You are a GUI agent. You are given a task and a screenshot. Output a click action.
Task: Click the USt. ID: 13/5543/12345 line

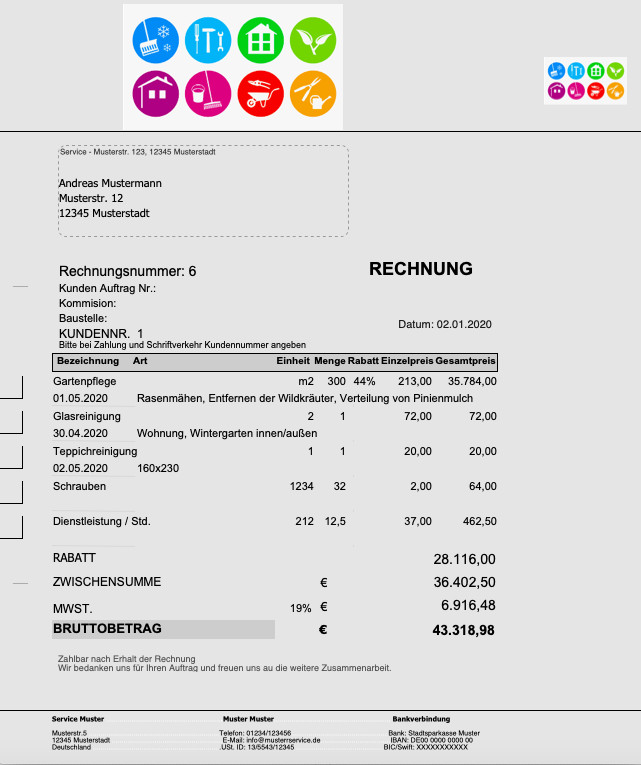click(x=258, y=747)
